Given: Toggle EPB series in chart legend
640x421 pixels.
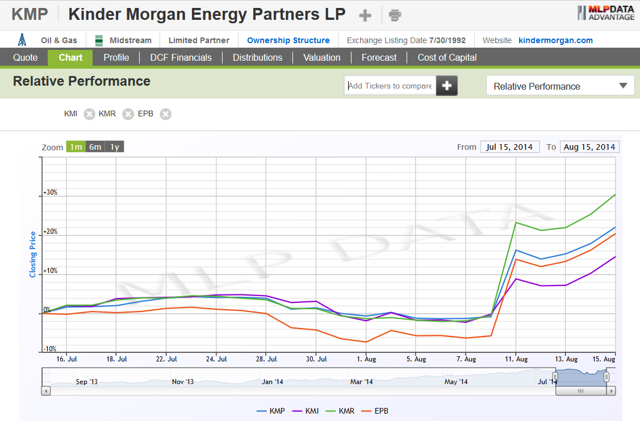Looking at the screenshot, I should point(375,411).
